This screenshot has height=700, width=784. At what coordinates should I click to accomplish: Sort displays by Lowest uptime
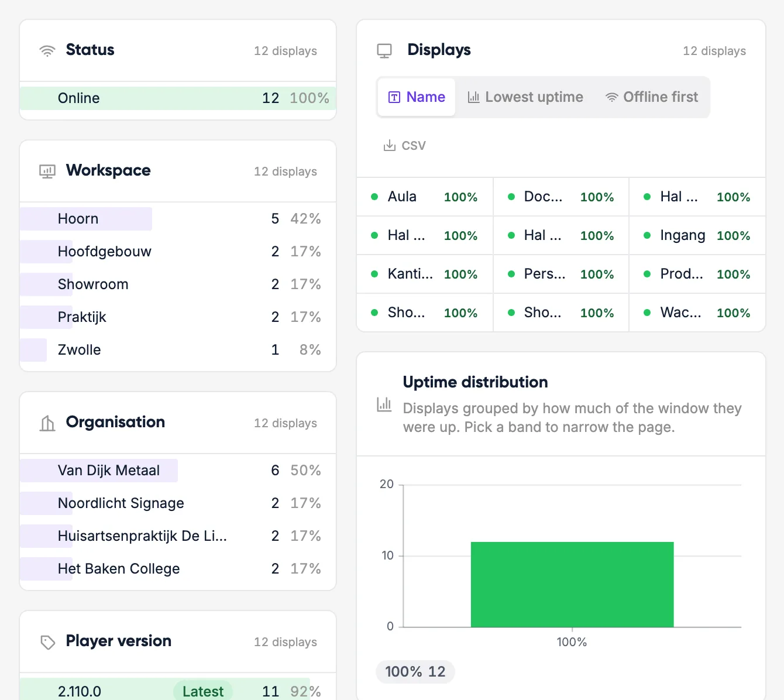(x=525, y=97)
